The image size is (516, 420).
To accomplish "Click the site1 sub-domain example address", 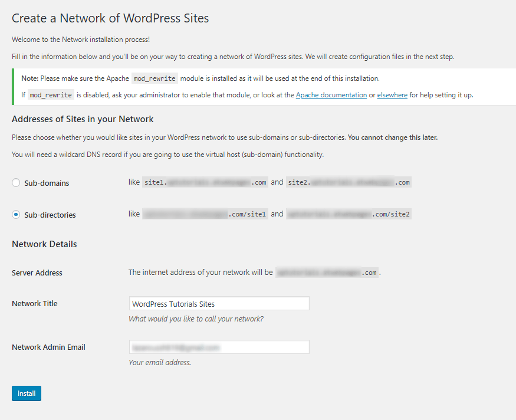I will tap(205, 182).
